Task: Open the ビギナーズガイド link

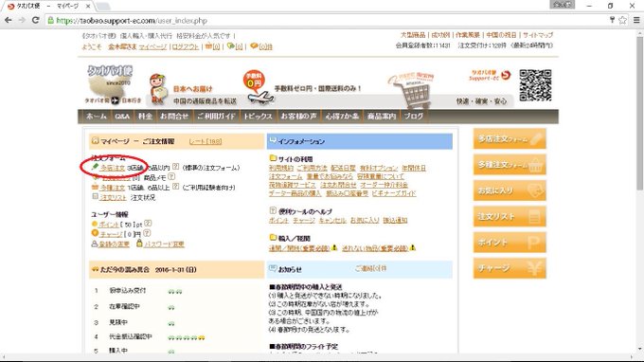Action: click(x=394, y=193)
